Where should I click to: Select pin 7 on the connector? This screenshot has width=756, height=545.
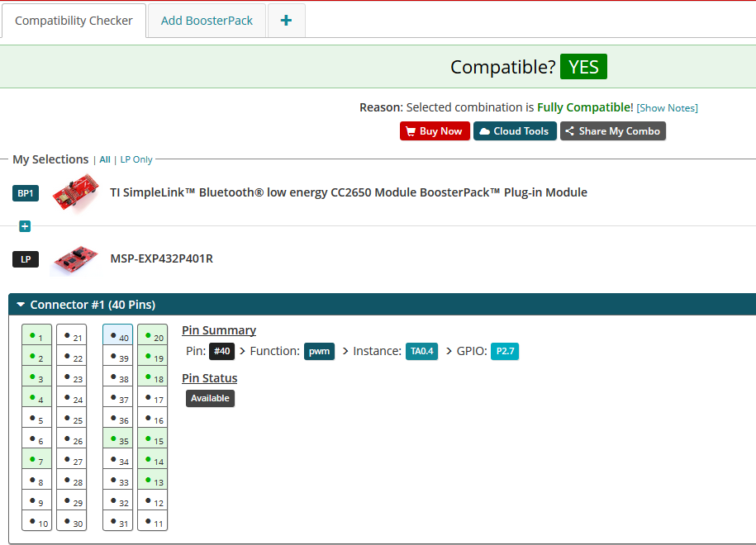(36, 459)
